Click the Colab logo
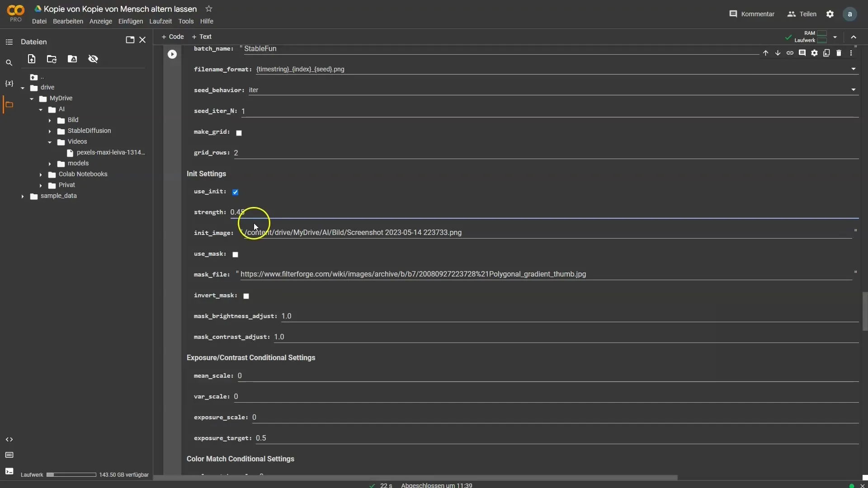The height and width of the screenshot is (488, 868). (x=16, y=13)
